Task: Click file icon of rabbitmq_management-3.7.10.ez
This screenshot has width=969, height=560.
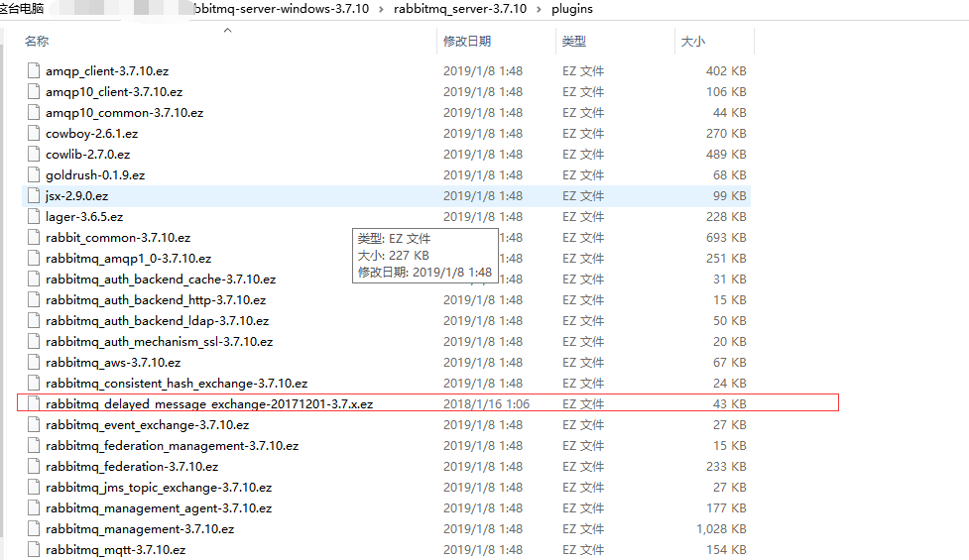Action: 34,529
